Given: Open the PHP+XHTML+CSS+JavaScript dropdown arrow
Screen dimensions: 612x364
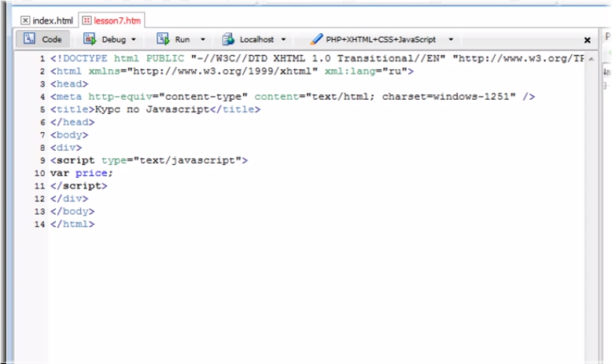Looking at the screenshot, I should tap(451, 40).
